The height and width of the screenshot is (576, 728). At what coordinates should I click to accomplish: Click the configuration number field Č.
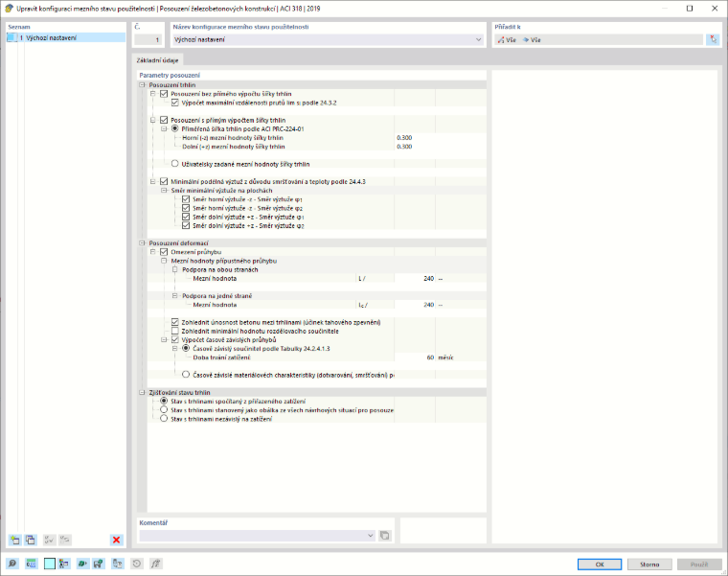[x=148, y=40]
